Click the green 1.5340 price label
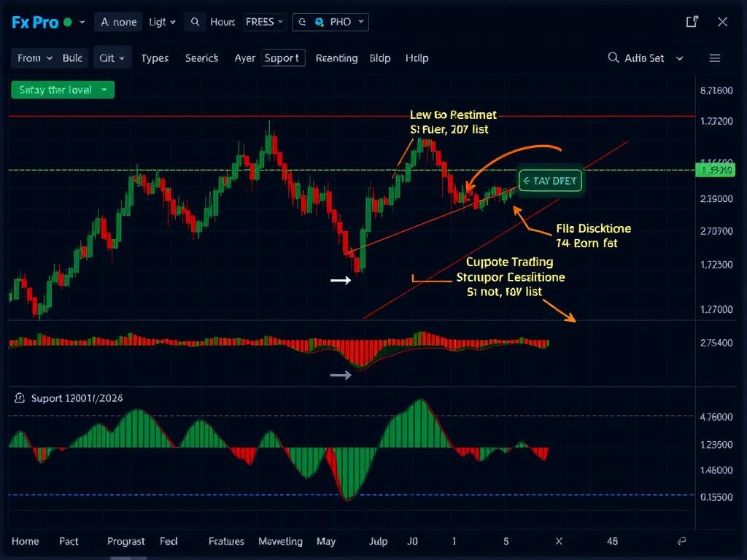This screenshot has height=560, width=747. coord(716,169)
